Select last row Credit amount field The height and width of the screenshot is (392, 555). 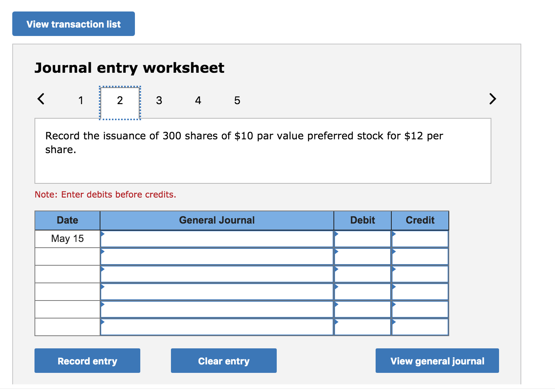420,327
